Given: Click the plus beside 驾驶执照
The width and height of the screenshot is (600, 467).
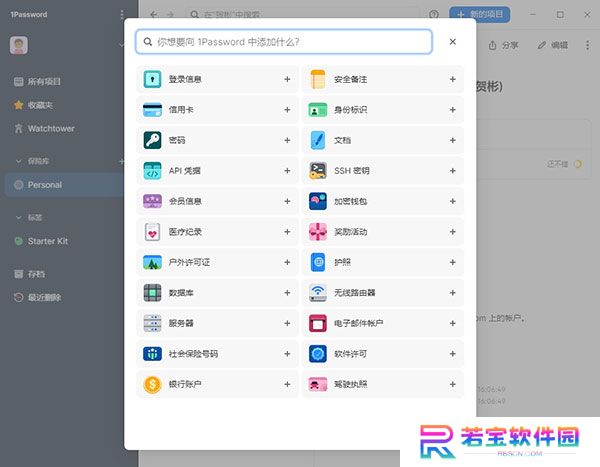Looking at the screenshot, I should (x=453, y=384).
